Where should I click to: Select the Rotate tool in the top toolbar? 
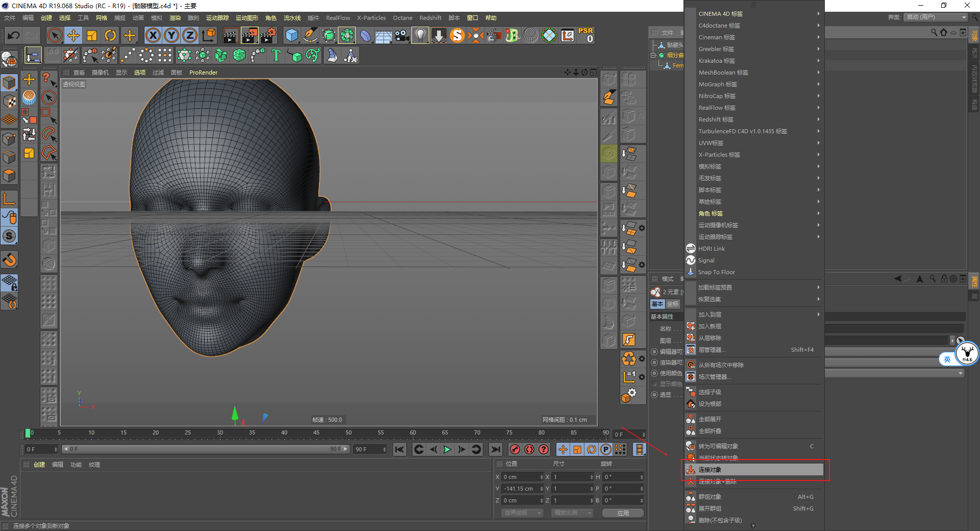(110, 35)
